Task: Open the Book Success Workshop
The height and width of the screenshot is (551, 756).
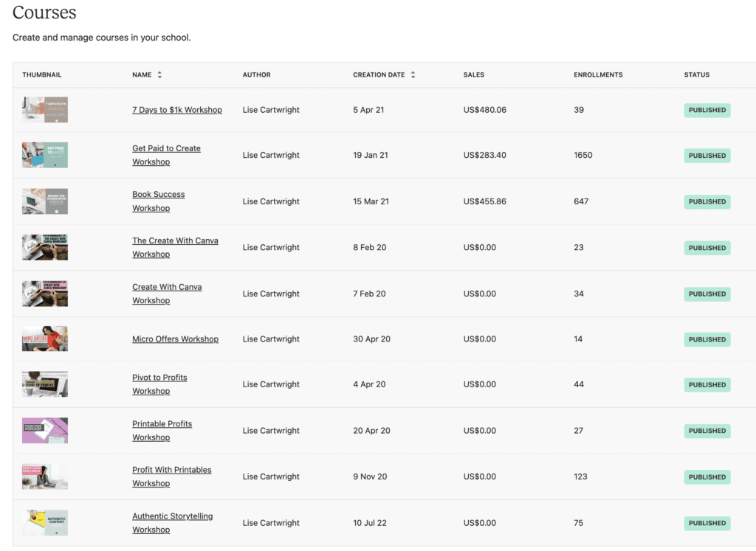Action: [159, 201]
